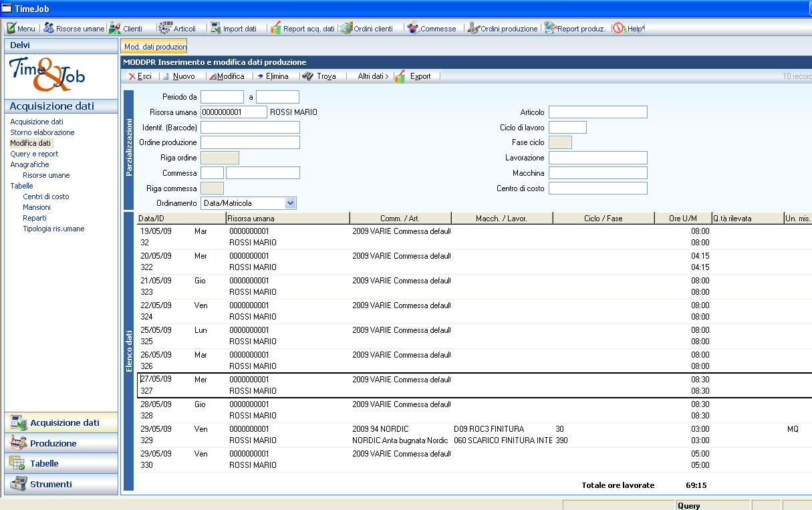The width and height of the screenshot is (812, 510).
Task: Open Report produz. toolbar icon
Action: pyautogui.click(x=550, y=29)
